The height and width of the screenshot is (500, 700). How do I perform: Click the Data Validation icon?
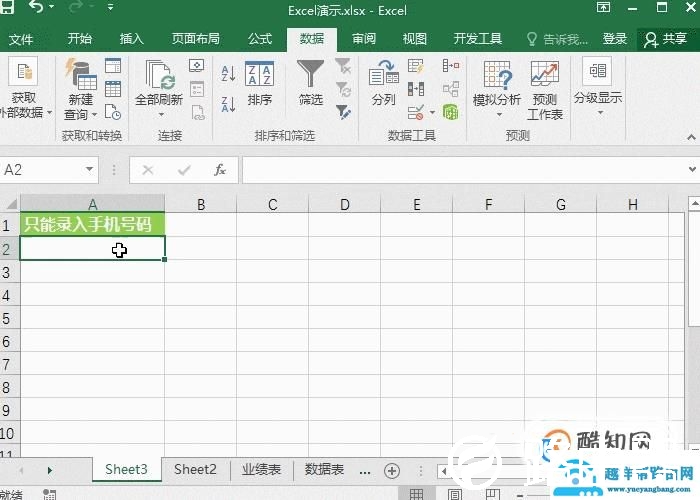[x=416, y=112]
